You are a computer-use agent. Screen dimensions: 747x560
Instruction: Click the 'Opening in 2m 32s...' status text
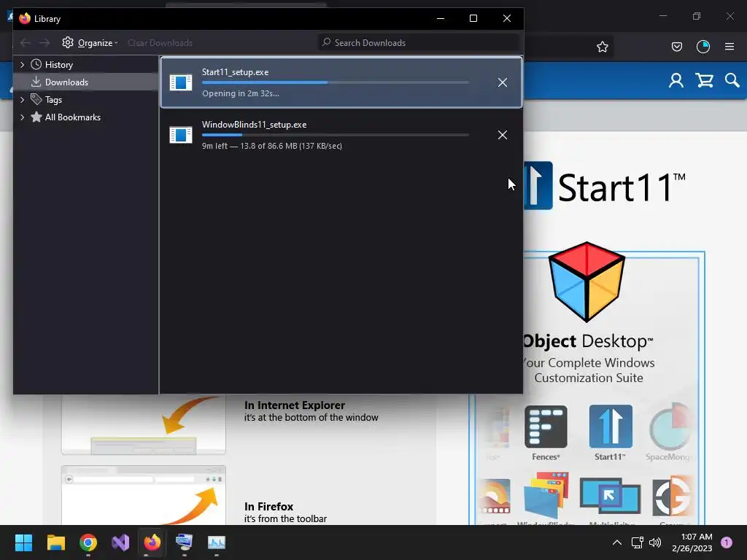[241, 93]
